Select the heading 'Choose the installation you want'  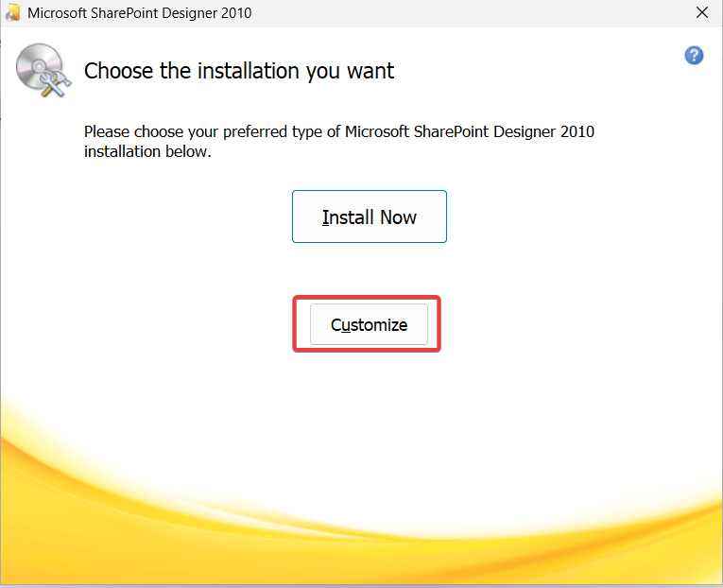point(239,71)
